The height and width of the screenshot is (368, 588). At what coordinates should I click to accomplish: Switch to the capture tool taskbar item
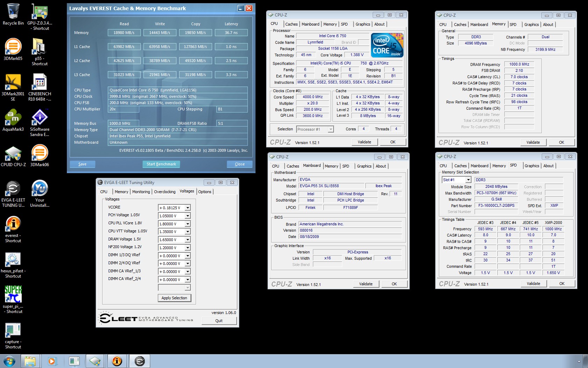[74, 361]
